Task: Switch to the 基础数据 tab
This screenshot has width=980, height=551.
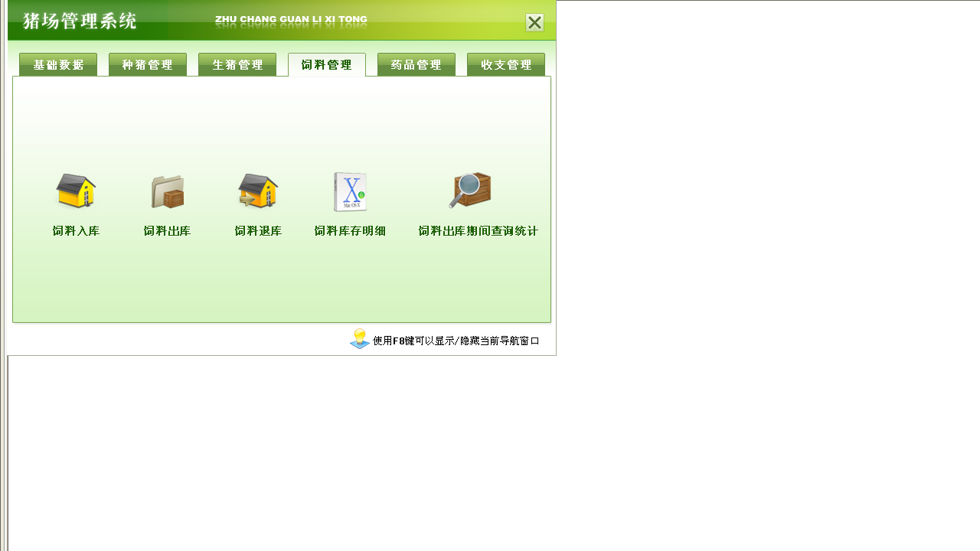Action: (57, 64)
